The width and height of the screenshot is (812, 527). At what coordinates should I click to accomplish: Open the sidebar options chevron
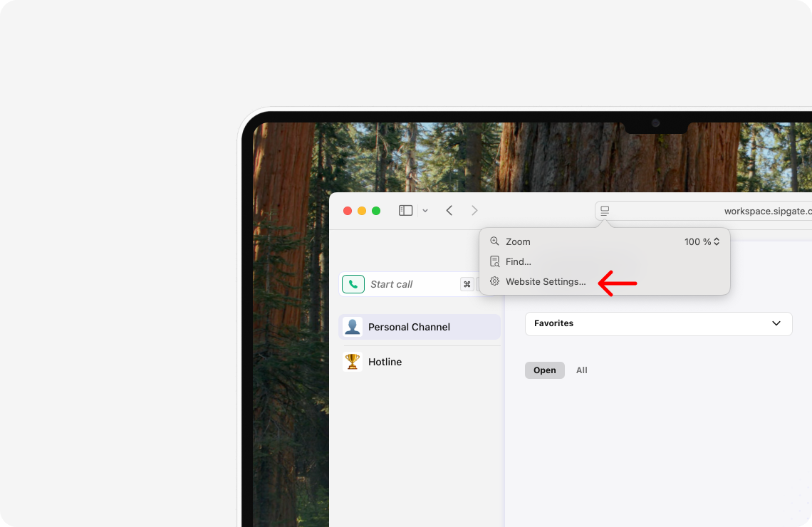[x=425, y=211]
